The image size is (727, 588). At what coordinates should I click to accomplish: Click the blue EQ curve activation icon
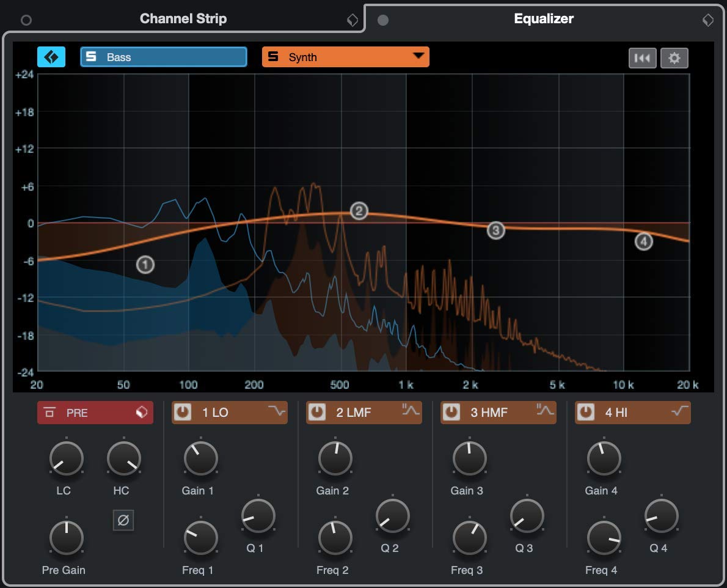pos(51,56)
